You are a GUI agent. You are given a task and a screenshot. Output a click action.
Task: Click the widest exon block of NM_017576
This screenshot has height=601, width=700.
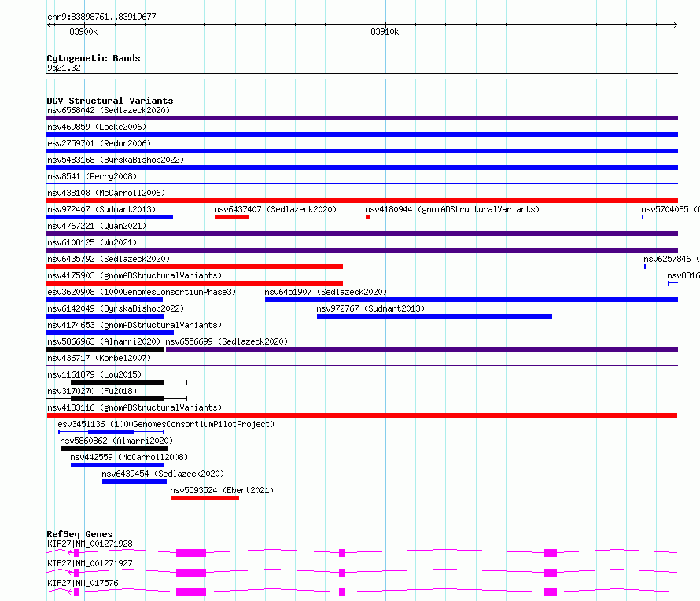(x=191, y=592)
